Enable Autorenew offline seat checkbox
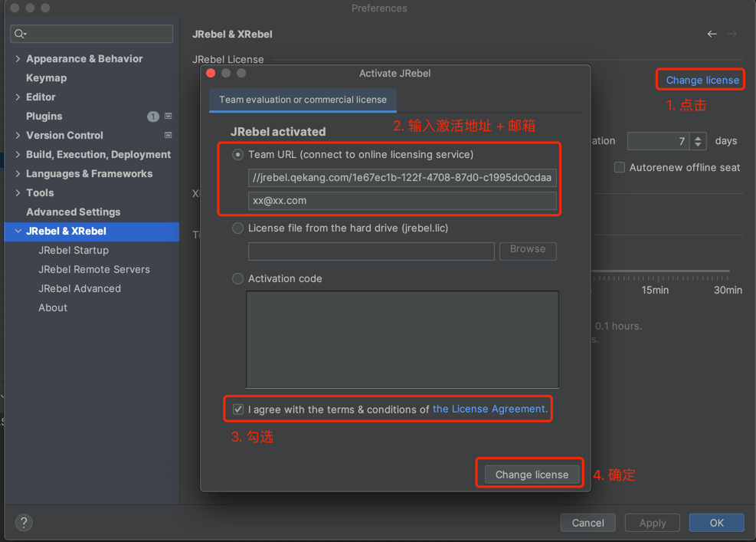Screen dimensions: 756x542 (620, 167)
